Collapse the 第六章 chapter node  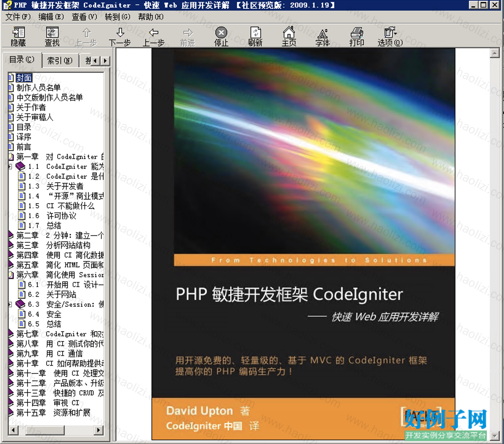(x=11, y=275)
